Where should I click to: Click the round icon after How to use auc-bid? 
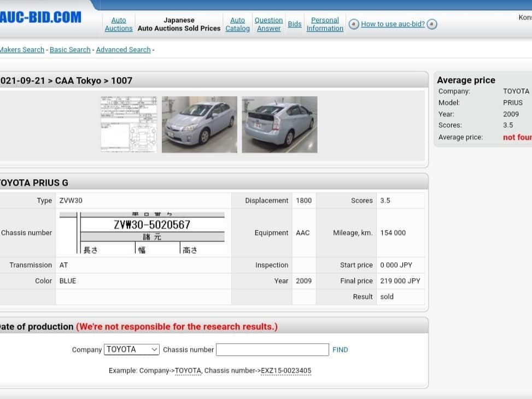pyautogui.click(x=432, y=24)
